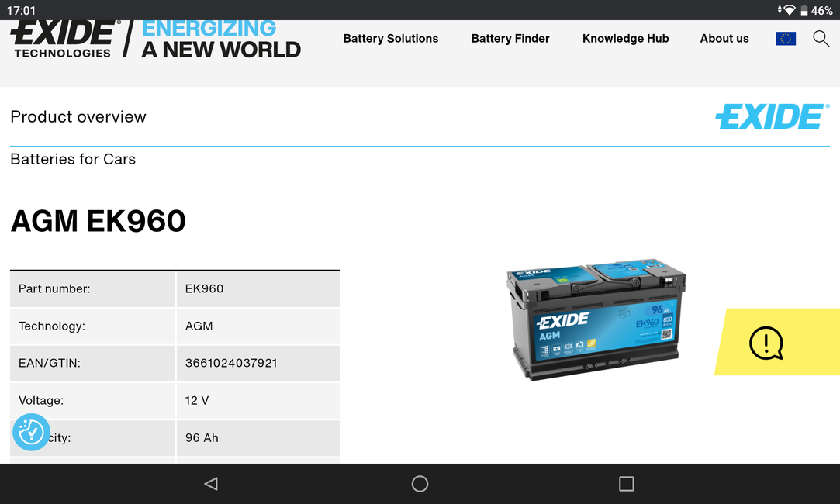Click the Part number value EK960
The image size is (840, 504).
click(204, 288)
